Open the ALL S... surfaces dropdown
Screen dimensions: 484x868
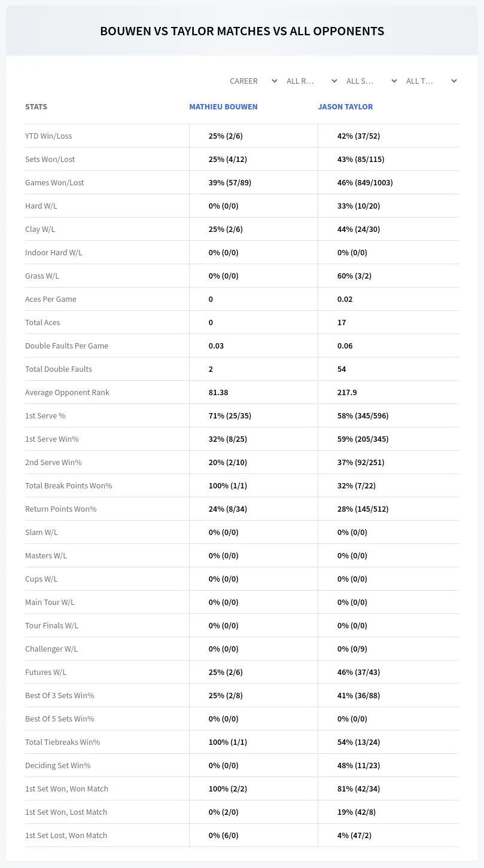372,81
